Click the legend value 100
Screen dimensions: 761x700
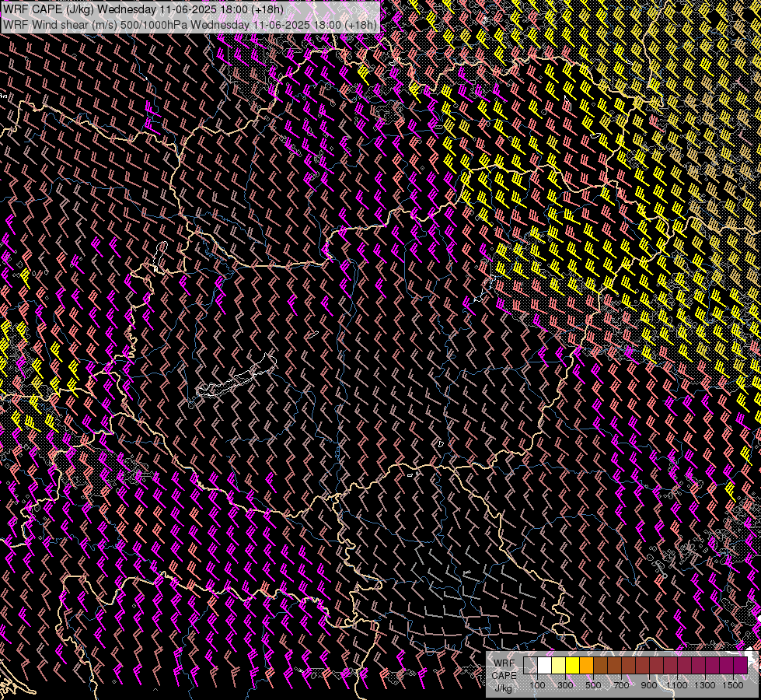(537, 685)
